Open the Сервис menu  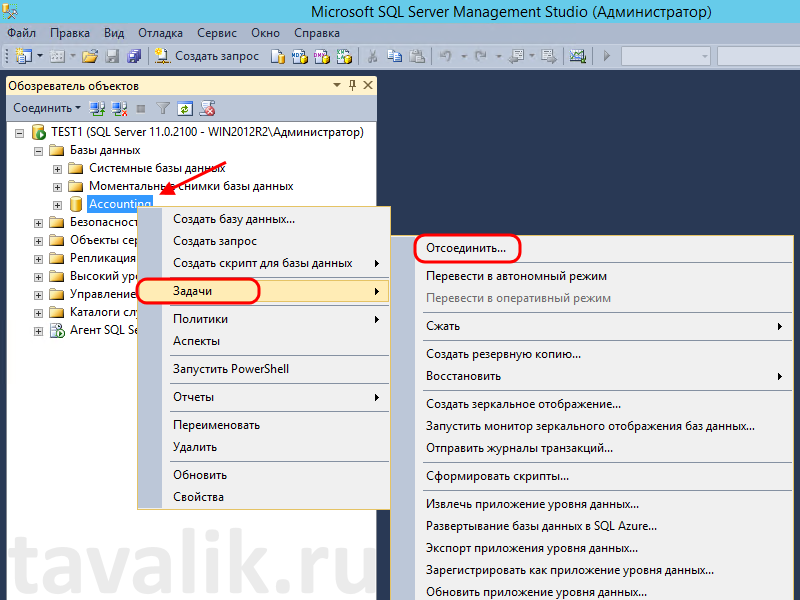217,33
